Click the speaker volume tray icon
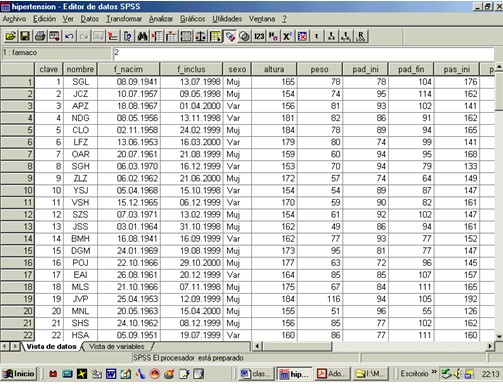503x386 pixels. tap(458, 374)
